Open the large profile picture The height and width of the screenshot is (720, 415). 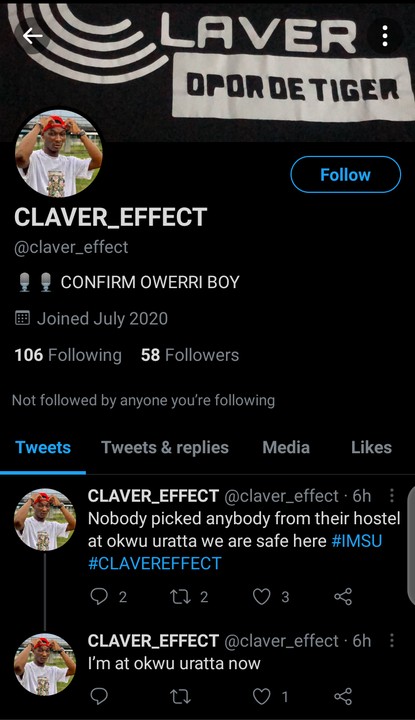58,153
